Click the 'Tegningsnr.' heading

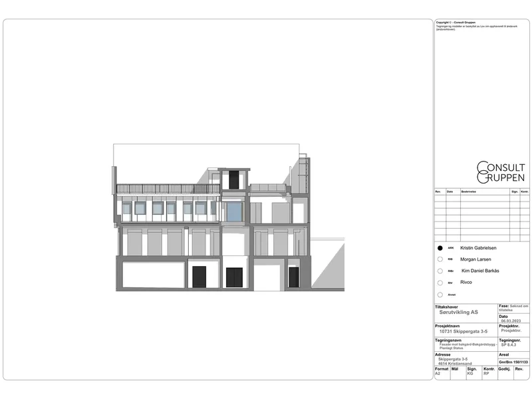tap(509, 340)
